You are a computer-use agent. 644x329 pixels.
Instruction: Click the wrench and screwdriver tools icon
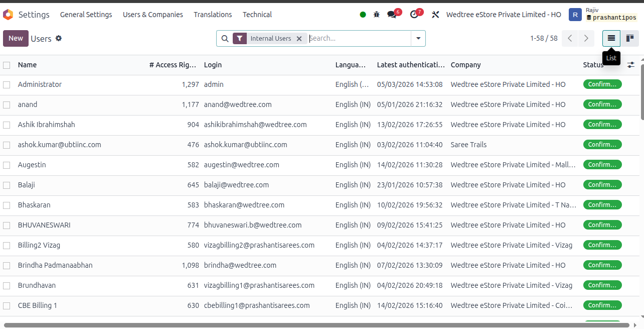click(435, 15)
